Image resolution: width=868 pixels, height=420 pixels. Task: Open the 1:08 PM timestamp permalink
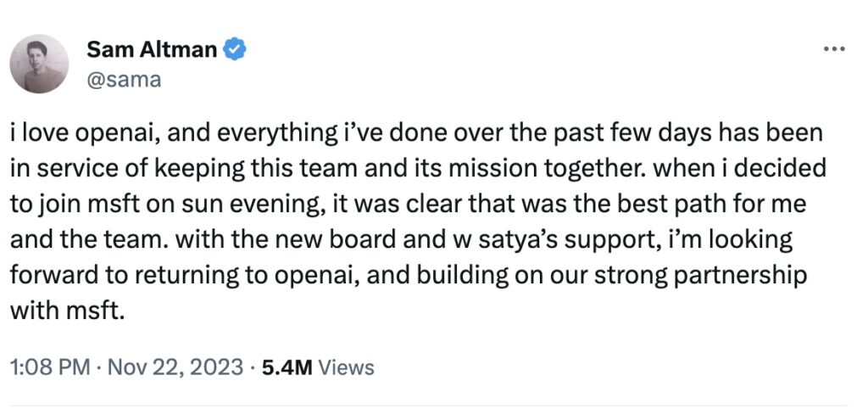pos(50,367)
